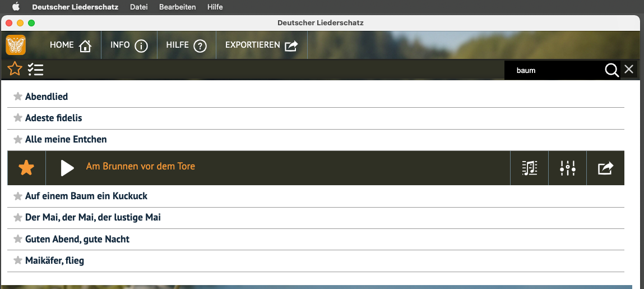Click the orange butterfly app logo
The height and width of the screenshot is (289, 644).
pos(16,45)
